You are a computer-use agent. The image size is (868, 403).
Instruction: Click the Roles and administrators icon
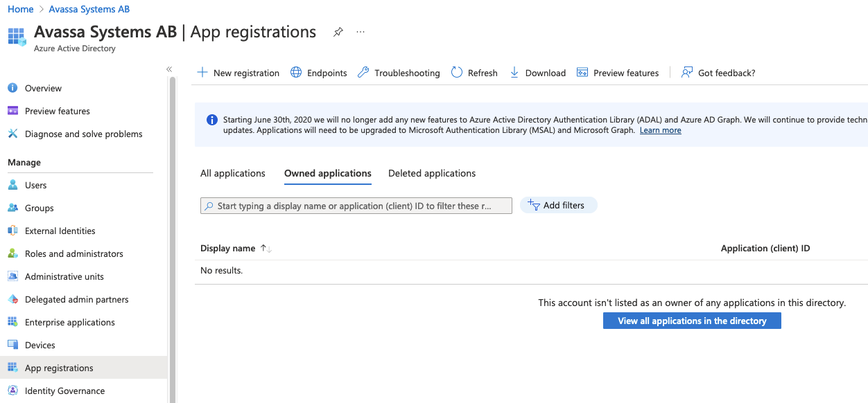(x=12, y=253)
